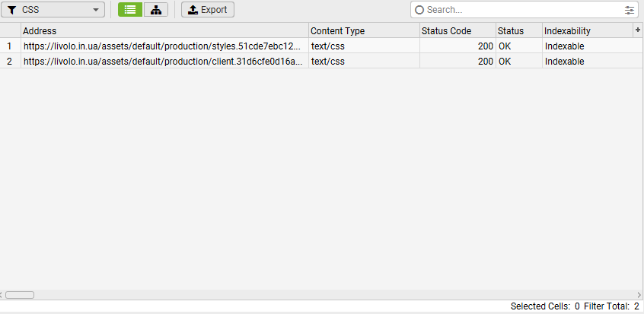
Task: Sort by Content Type column
Action: [x=363, y=31]
